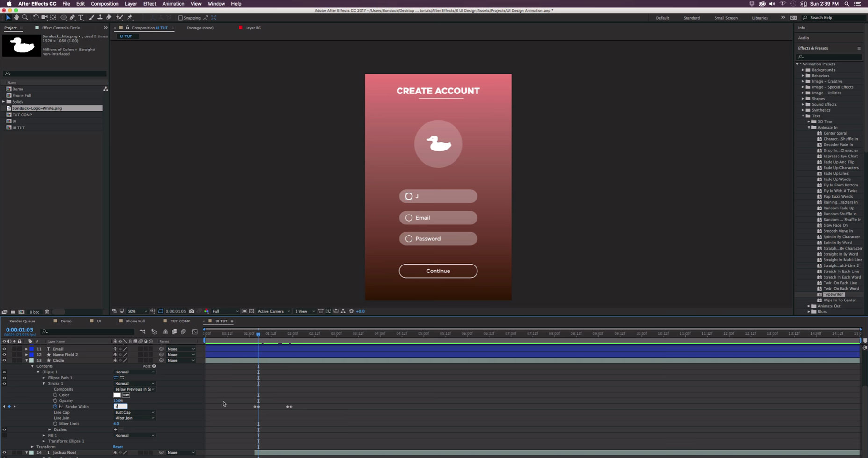Screen dimensions: 868x458
Task: Open Show Channel color management icon
Action: [x=206, y=311]
